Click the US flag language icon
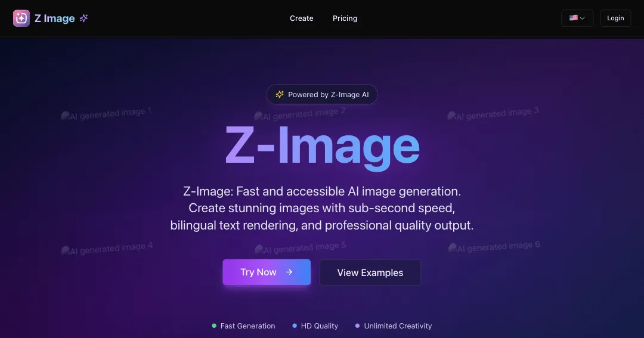This screenshot has height=338, width=644. (574, 18)
